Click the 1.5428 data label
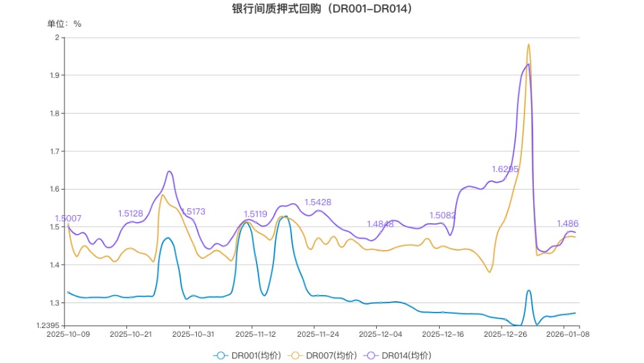644x363 pixels. pyautogui.click(x=318, y=202)
